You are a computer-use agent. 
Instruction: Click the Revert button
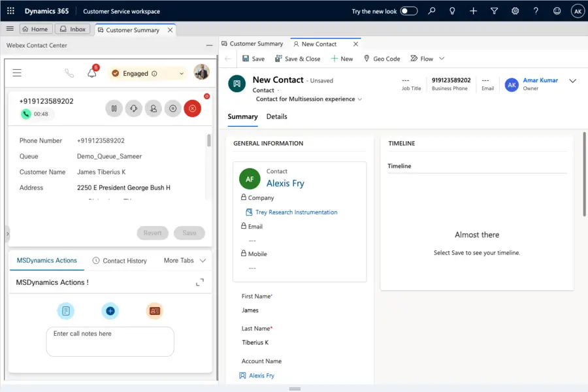pos(153,233)
